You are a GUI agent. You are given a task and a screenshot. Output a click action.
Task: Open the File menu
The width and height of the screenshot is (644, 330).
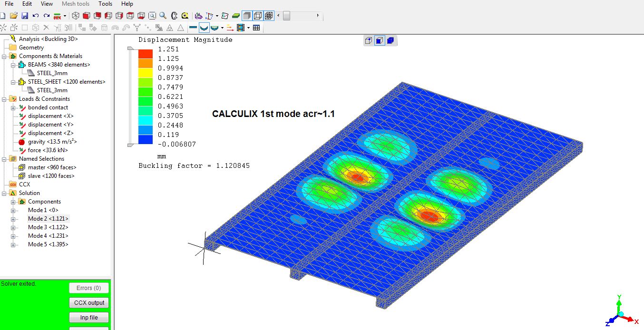9,4
